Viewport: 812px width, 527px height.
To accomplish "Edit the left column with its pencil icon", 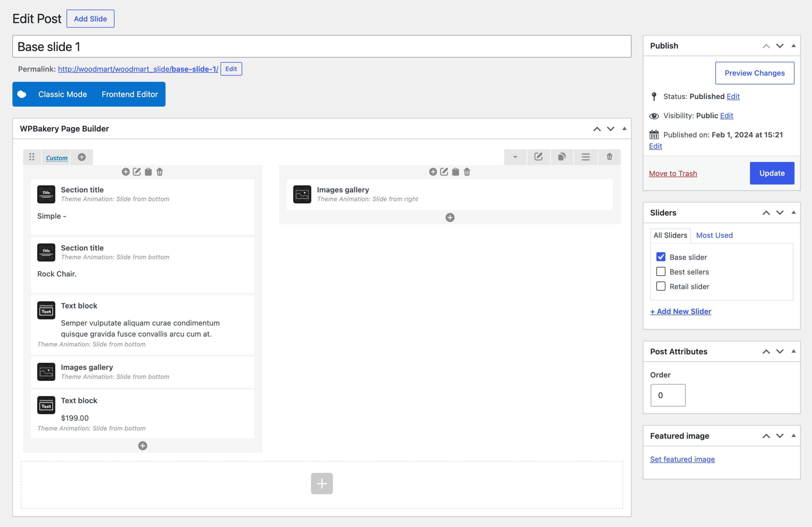I will pos(137,172).
